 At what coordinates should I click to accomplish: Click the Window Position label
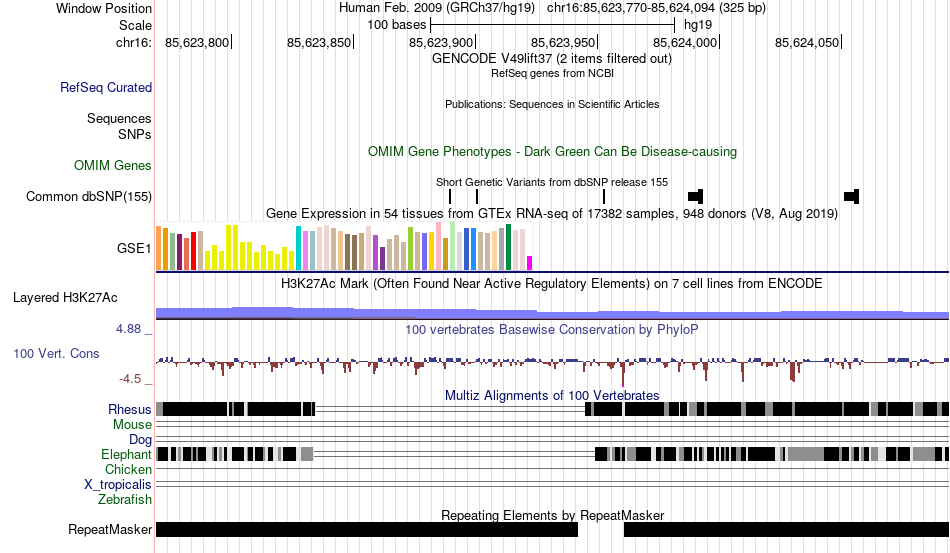(x=104, y=8)
